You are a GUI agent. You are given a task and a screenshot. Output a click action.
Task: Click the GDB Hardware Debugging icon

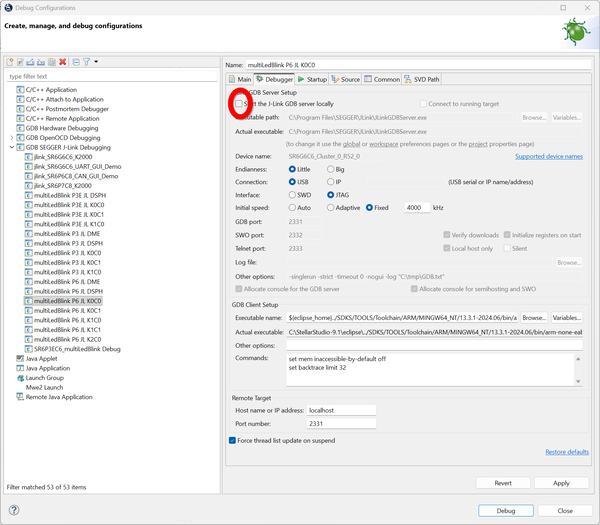click(20, 128)
